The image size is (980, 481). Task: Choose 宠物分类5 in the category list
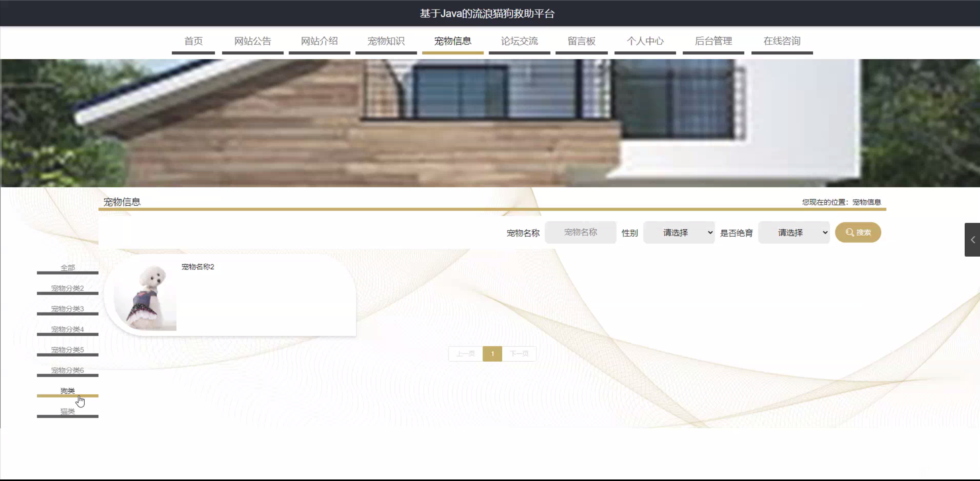[x=67, y=350]
